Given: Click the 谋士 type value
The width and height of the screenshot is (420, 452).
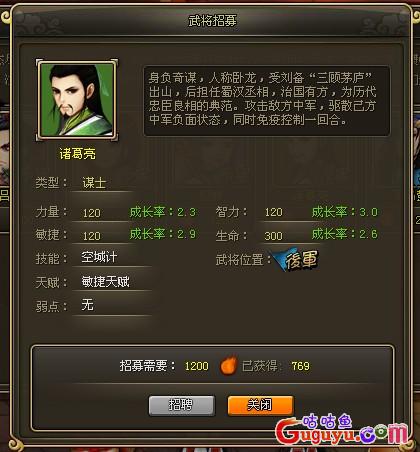Looking at the screenshot, I should coord(94,183).
